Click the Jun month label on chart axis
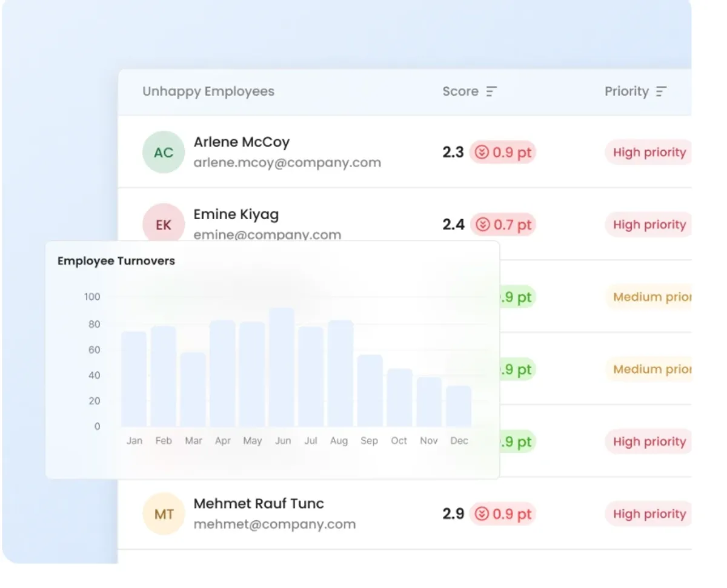The width and height of the screenshot is (727, 588). 283,441
